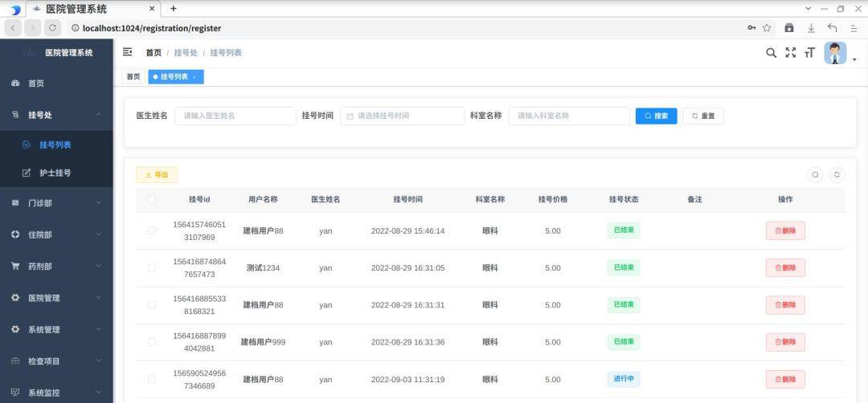The width and height of the screenshot is (868, 403).
Task: Check row dated 2022-09-03 11:31:19
Action: 152,379
